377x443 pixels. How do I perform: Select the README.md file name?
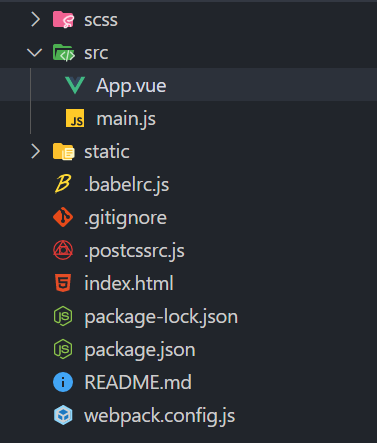138,382
